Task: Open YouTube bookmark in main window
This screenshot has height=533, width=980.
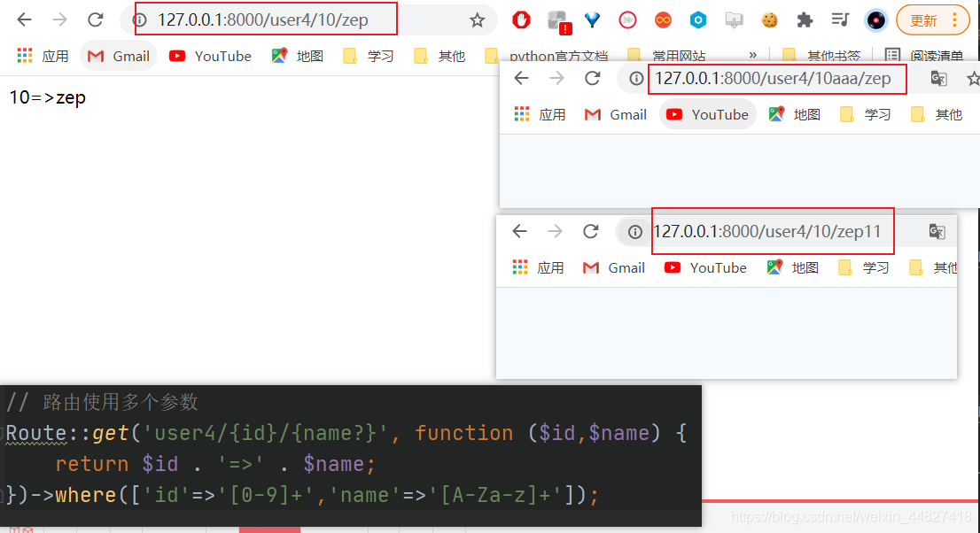Action: tap(211, 57)
